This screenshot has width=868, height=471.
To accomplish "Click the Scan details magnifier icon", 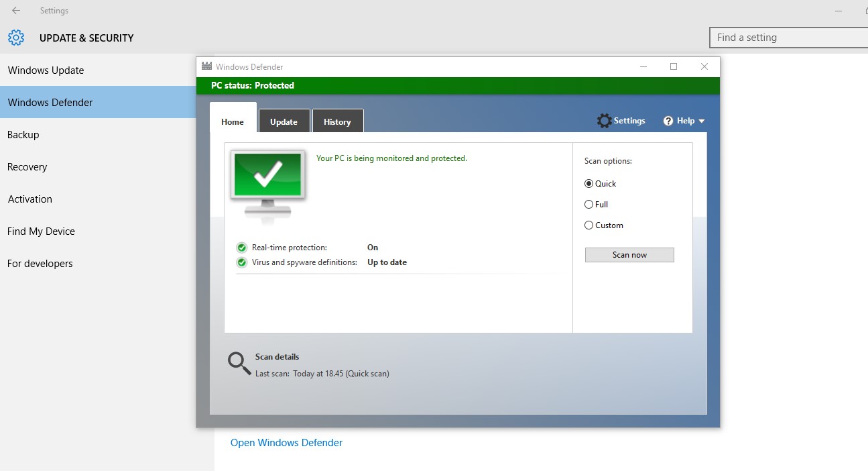I will [x=239, y=363].
